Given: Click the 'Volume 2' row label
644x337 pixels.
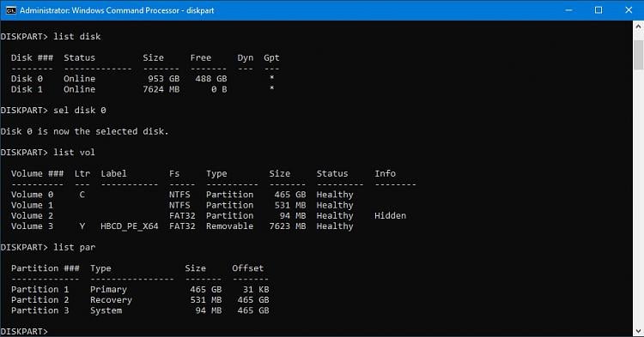Looking at the screenshot, I should click(x=32, y=215).
